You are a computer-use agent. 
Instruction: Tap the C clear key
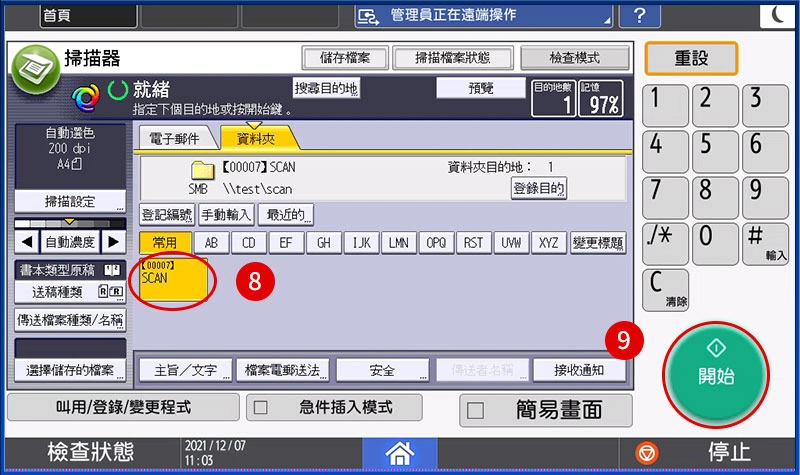point(665,290)
